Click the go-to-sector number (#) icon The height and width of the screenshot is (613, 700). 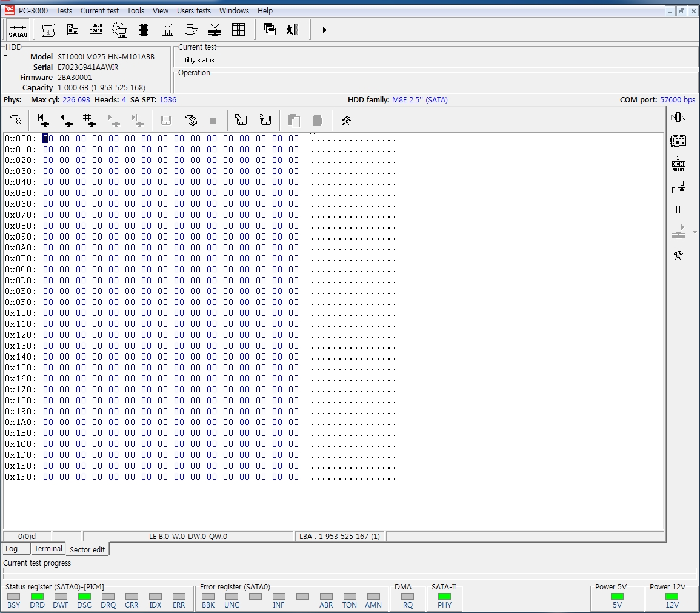[x=89, y=120]
